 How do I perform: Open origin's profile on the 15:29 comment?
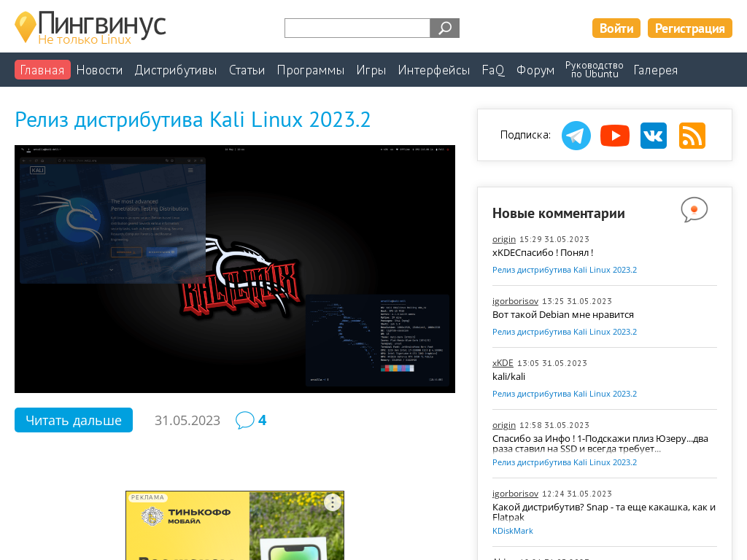[503, 239]
